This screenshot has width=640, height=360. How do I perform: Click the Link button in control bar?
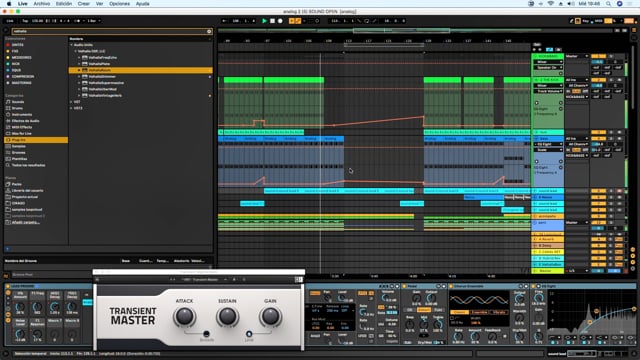click(10, 21)
